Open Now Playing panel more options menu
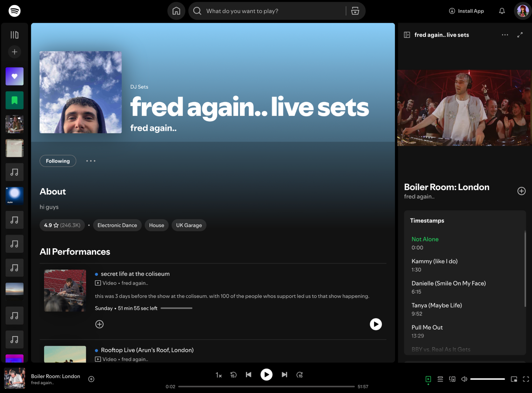 [505, 35]
